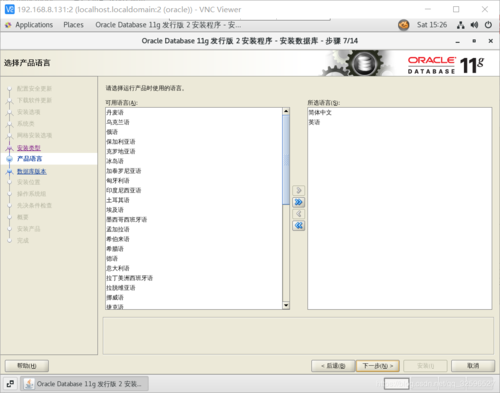Click the < 后退(B) back button
Screen dimensions: 500x393
(333, 366)
